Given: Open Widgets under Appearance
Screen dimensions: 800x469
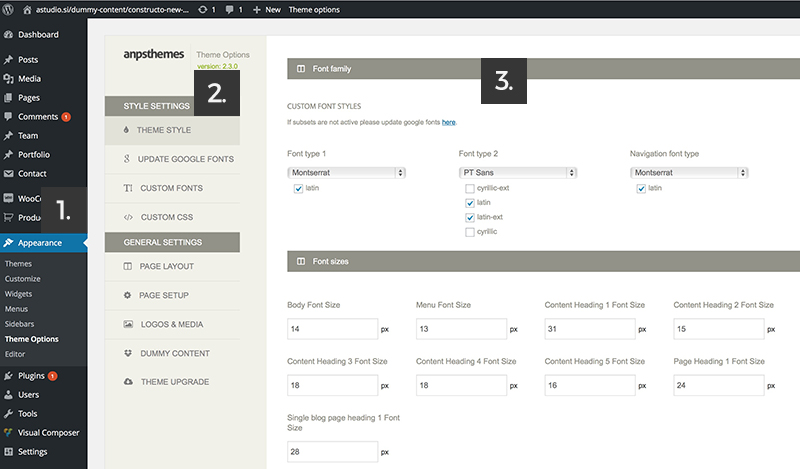Looking at the screenshot, I should tap(18, 294).
